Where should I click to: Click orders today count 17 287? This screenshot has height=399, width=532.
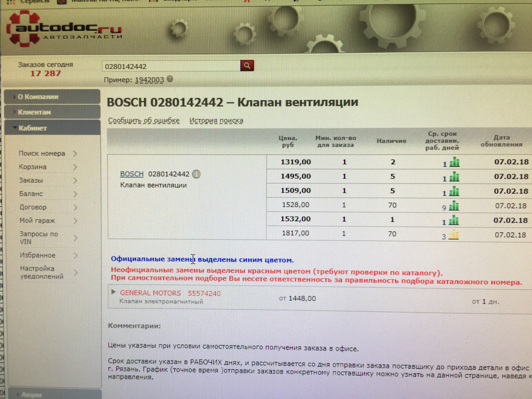click(45, 73)
